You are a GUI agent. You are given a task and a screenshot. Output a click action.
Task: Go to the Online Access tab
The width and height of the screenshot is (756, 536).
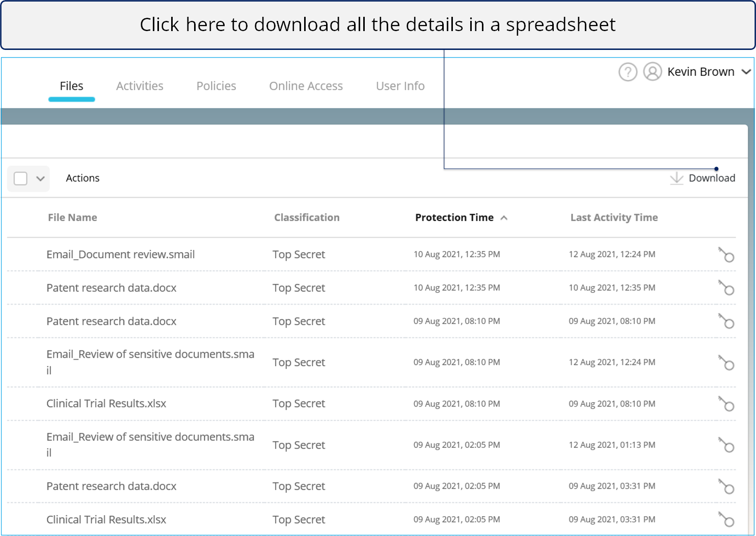tap(306, 86)
